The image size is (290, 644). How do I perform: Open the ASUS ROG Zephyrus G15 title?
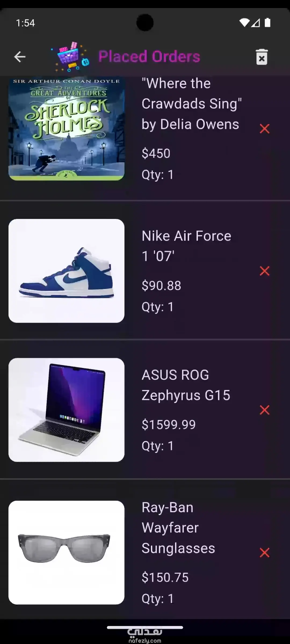[186, 385]
